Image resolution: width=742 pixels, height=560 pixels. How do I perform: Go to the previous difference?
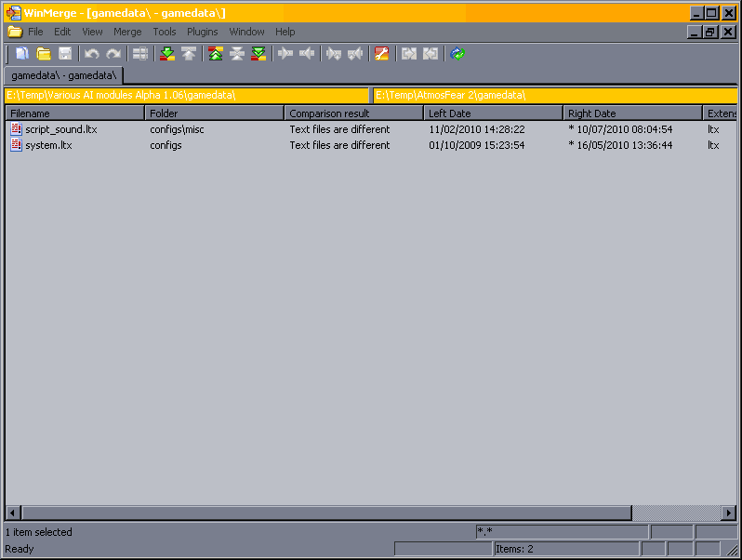click(x=189, y=54)
